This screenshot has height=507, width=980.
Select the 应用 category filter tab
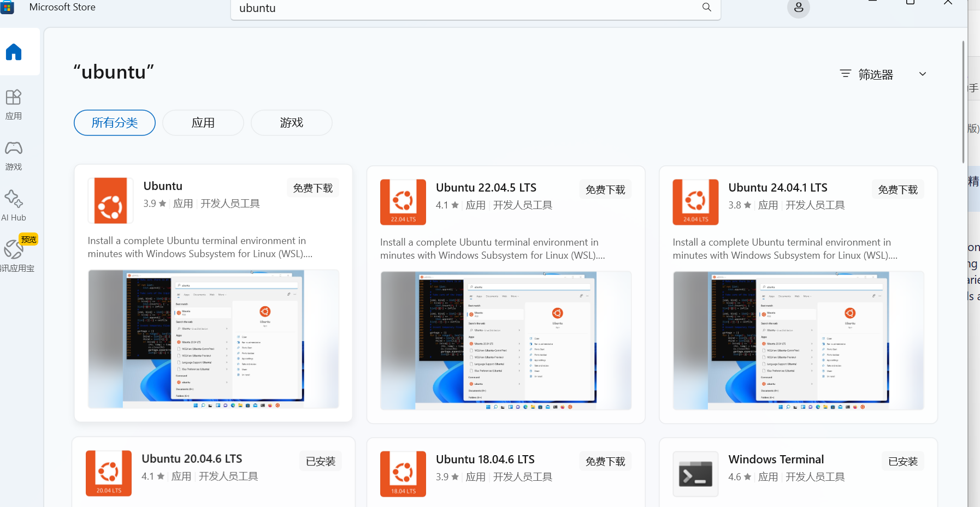203,123
